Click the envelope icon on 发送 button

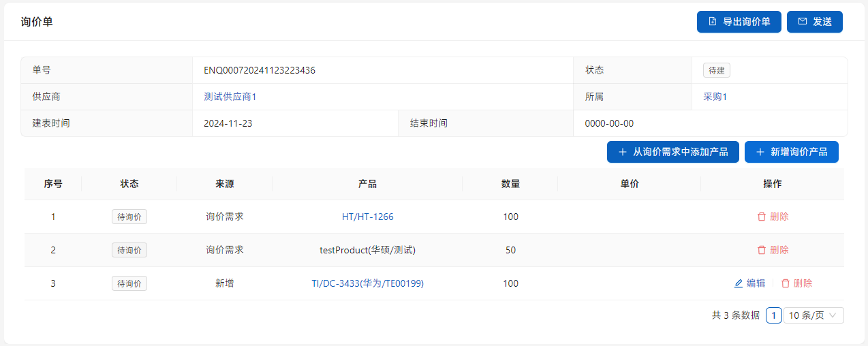coord(803,22)
